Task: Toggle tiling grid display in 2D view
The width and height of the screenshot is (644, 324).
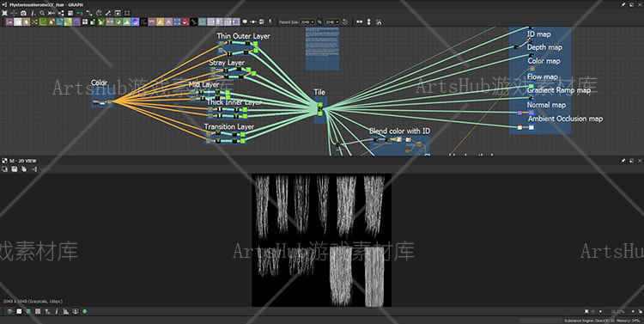Action: (x=38, y=311)
